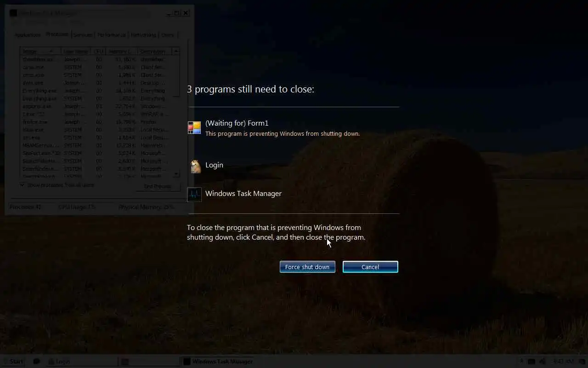
Task: Click End Process button in Task Manager
Action: 158,186
